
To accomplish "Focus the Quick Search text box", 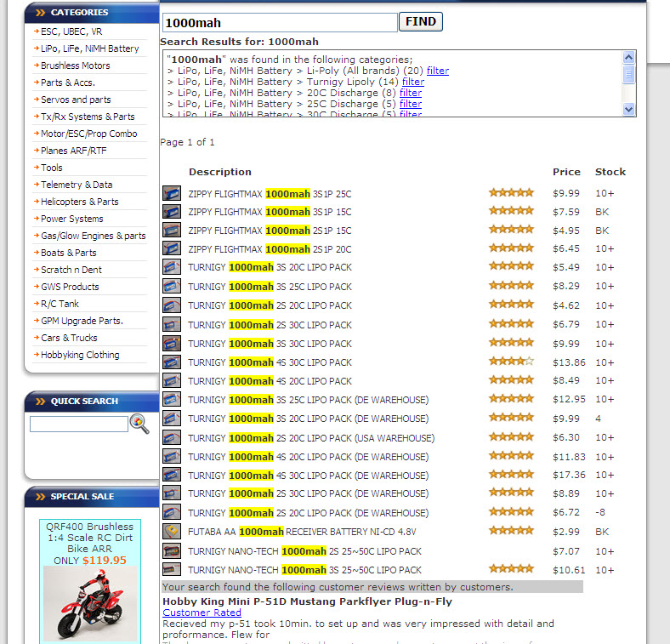I will pyautogui.click(x=79, y=424).
